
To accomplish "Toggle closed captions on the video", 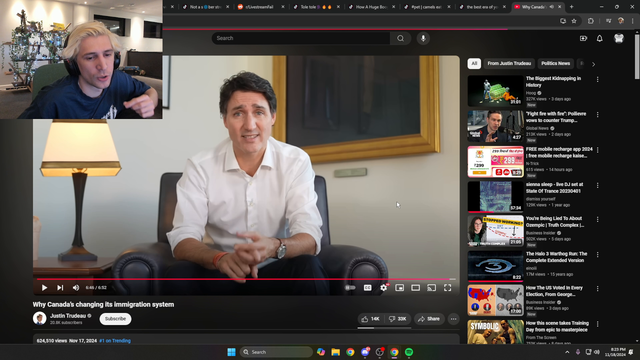I will coord(367,288).
